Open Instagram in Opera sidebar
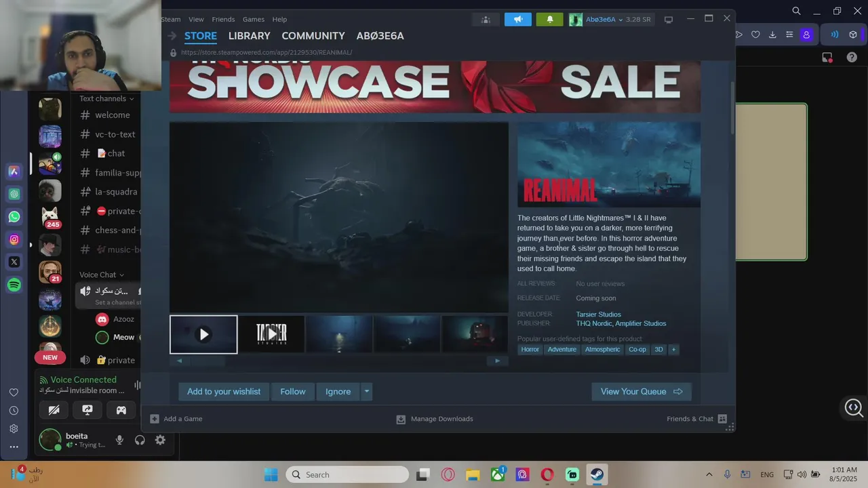The image size is (868, 488). pos(14,239)
